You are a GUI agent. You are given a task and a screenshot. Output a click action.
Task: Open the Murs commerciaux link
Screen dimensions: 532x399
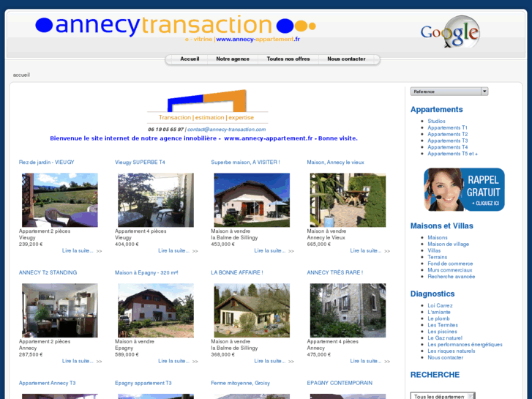coord(450,270)
